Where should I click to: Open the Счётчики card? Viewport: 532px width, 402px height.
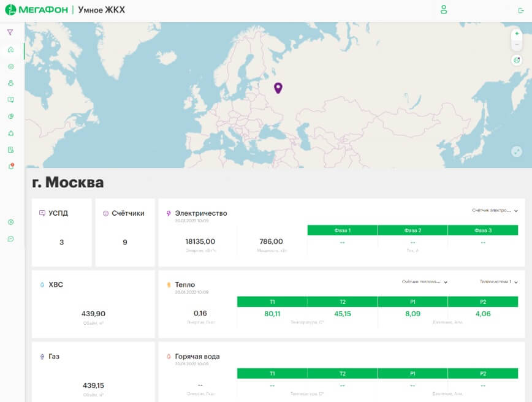[x=125, y=232]
